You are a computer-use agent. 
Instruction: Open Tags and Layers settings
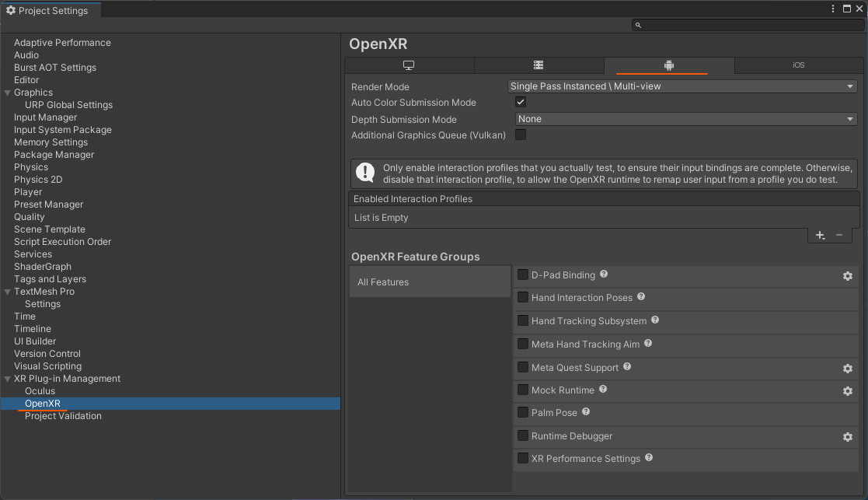click(x=50, y=279)
